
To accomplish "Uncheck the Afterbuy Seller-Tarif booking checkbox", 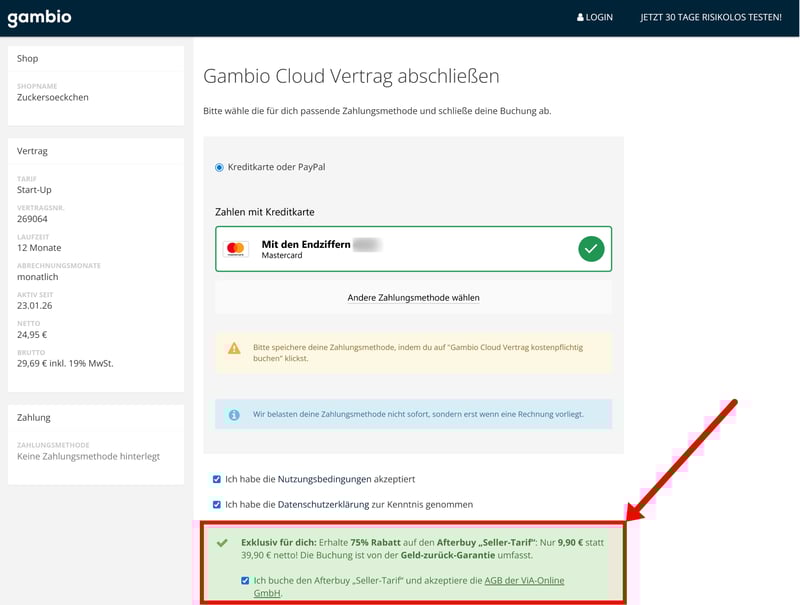I will pos(246,580).
